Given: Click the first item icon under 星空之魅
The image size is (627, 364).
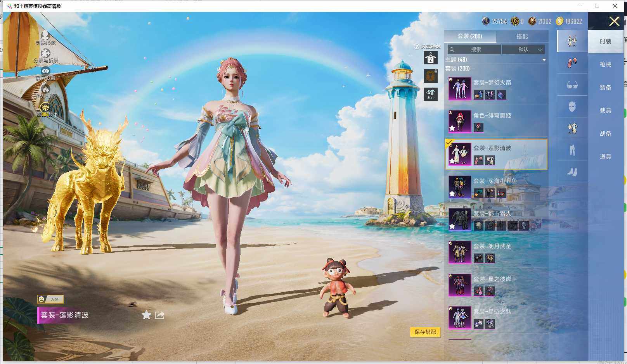Looking at the screenshot, I should 478,324.
